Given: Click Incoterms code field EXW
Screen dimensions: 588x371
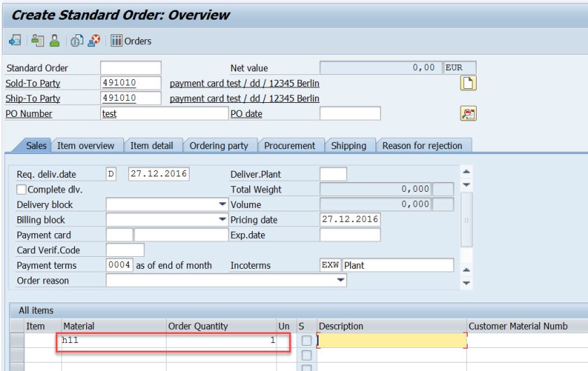Looking at the screenshot, I should pyautogui.click(x=330, y=265).
